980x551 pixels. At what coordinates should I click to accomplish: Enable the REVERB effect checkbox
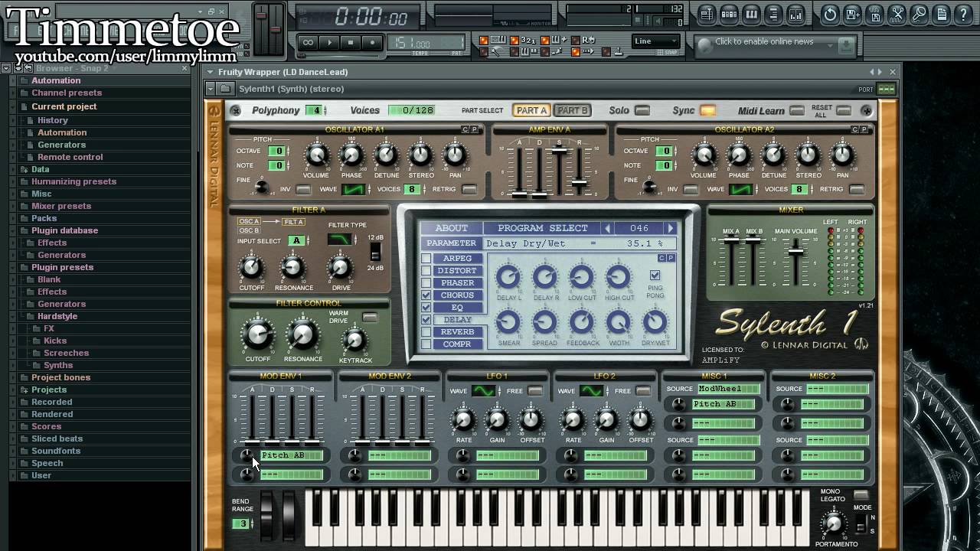[426, 332]
